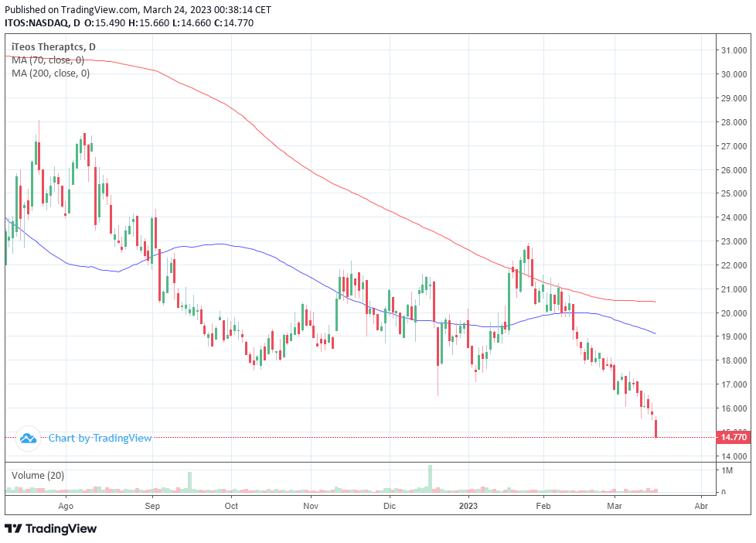Click the 26.000 price axis label
Viewport: 756px width, 543px height.
[734, 170]
